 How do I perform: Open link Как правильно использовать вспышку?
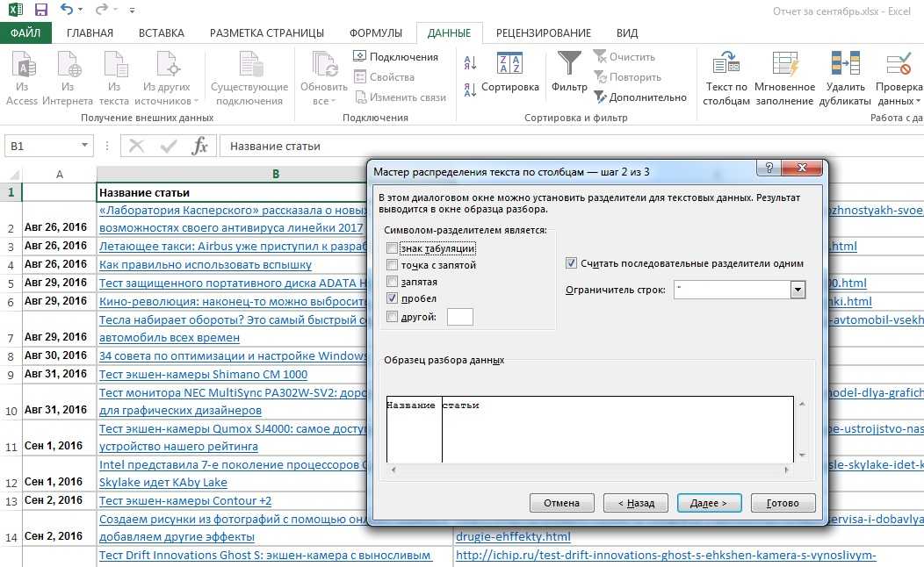(x=205, y=265)
